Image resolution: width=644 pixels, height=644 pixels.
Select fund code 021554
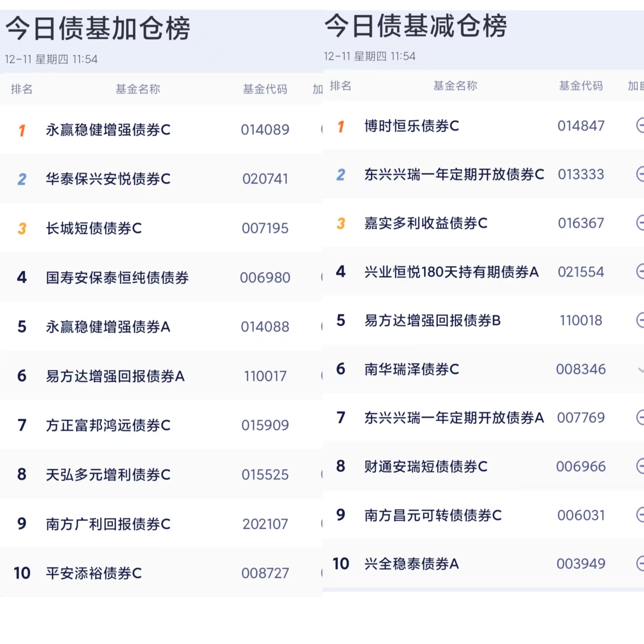[x=581, y=272]
